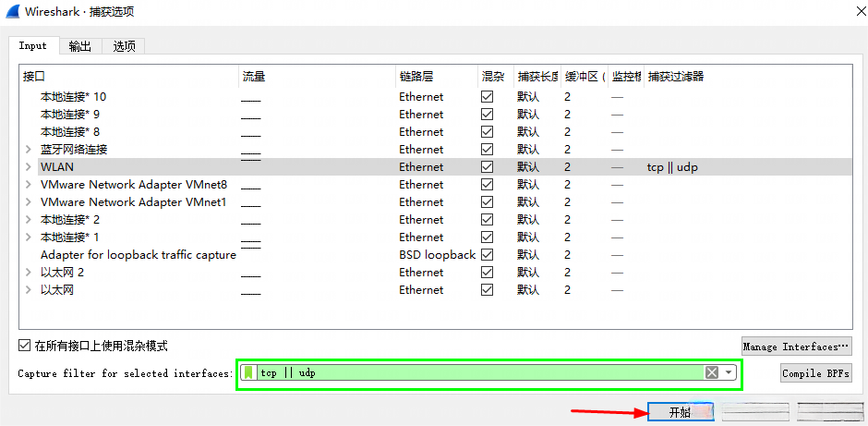This screenshot has height=426, width=868.
Task: Select the 本地连接* 9 interface
Action: pyautogui.click(x=70, y=115)
